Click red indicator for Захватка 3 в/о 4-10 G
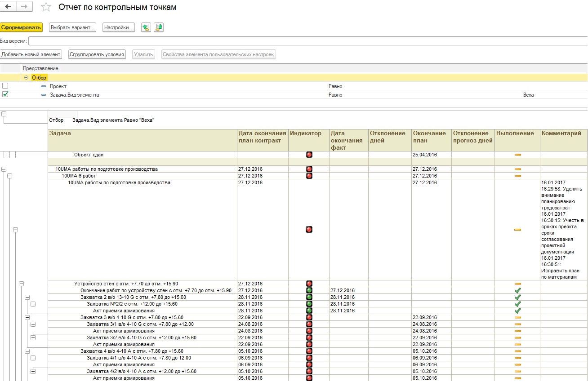 309,317
